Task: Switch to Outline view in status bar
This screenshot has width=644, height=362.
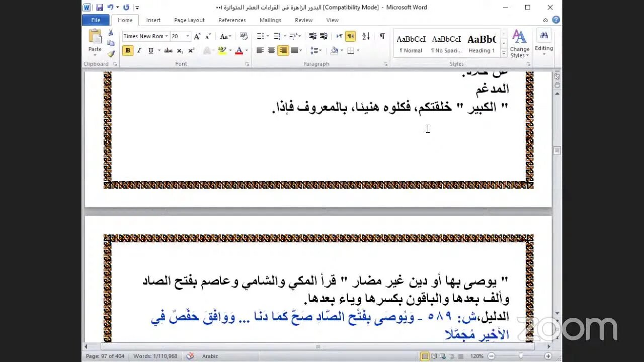Action: coord(451,356)
